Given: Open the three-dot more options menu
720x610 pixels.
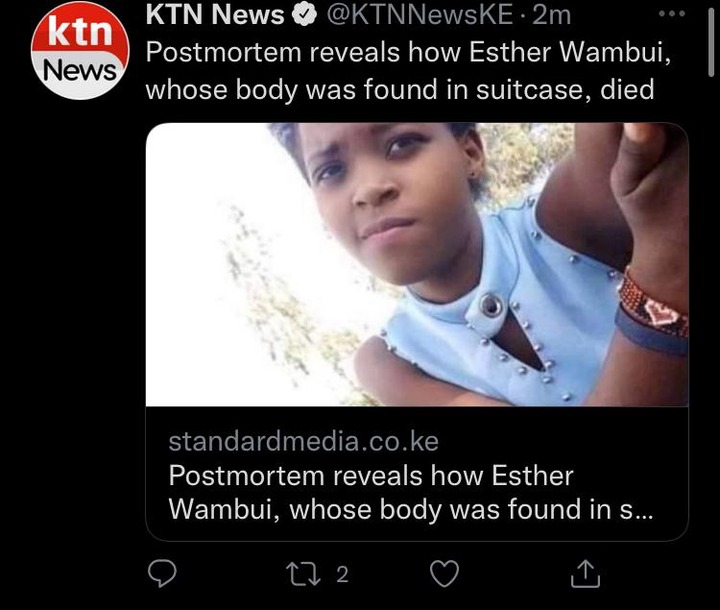Looking at the screenshot, I should point(672,14).
